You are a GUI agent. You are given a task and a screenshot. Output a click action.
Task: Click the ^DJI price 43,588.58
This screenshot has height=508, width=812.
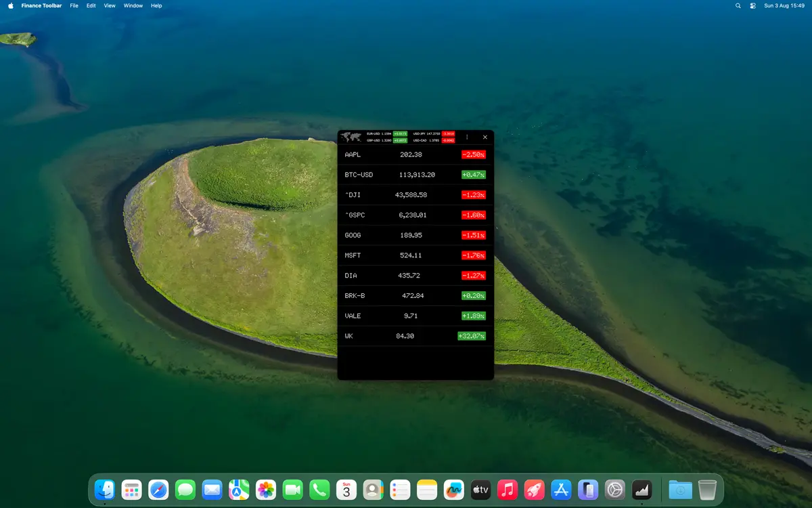[x=411, y=195]
